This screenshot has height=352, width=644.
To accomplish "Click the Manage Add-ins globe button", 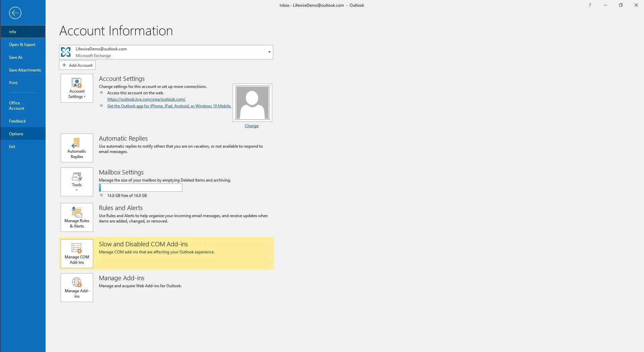I will pos(77,288).
